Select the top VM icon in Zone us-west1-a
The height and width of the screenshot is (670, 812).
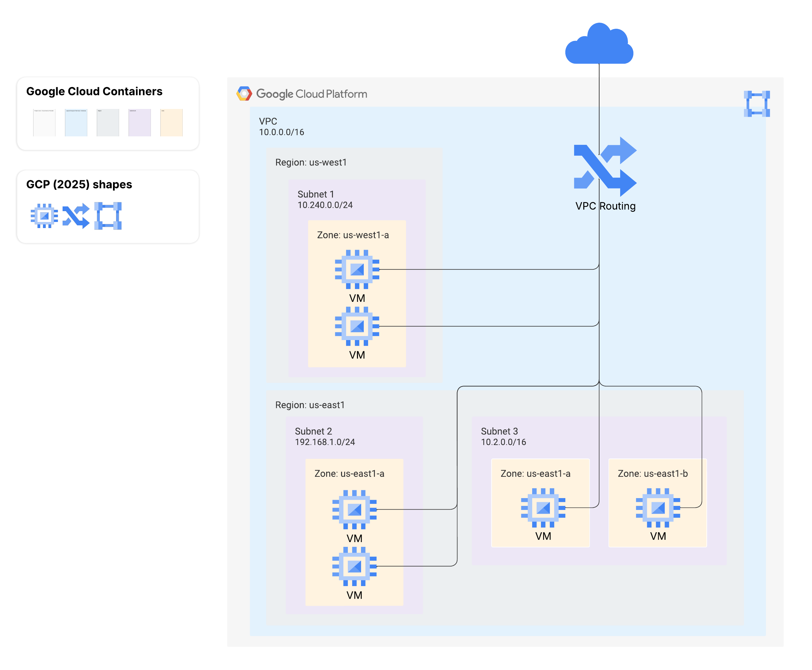(357, 269)
